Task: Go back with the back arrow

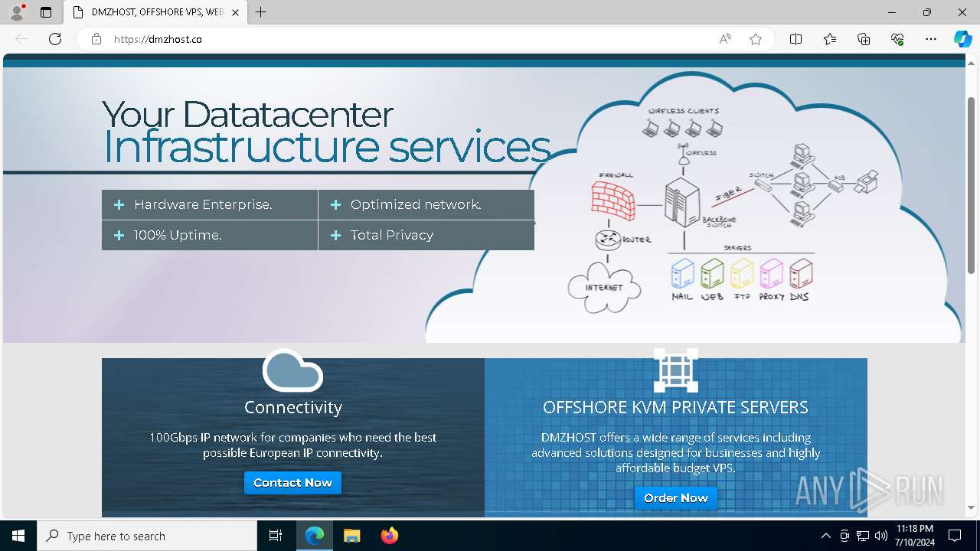Action: click(21, 39)
